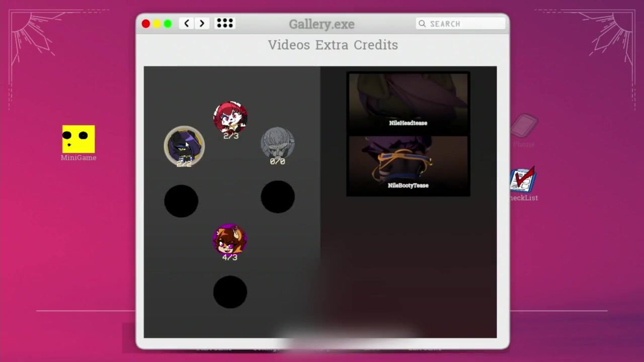This screenshot has width=644, height=362.
Task: Click the back arrow in title bar
Action: [187, 24]
